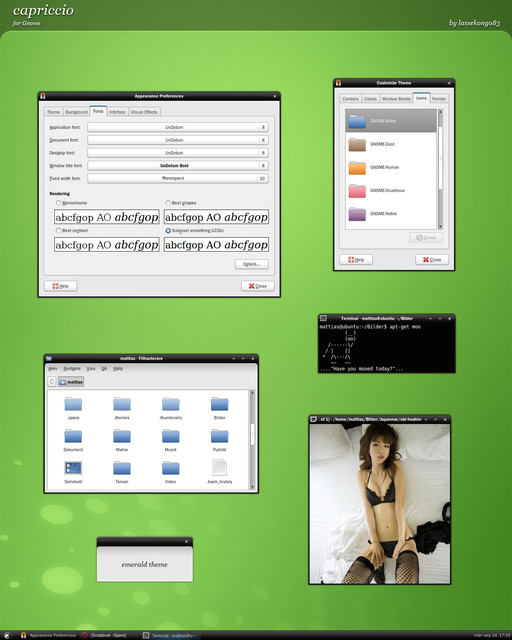512x640 pixels.
Task: Enable the Best contrast rendering option
Action: [x=58, y=231]
